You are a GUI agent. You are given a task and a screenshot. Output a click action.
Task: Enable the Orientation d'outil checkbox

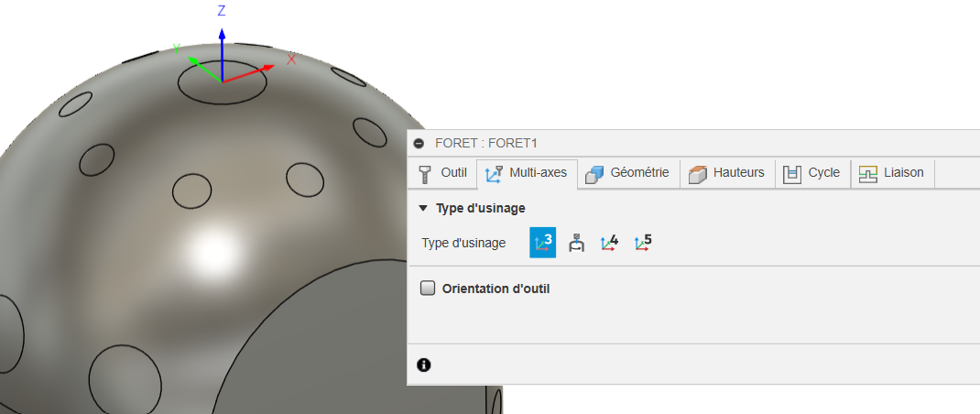[427, 289]
